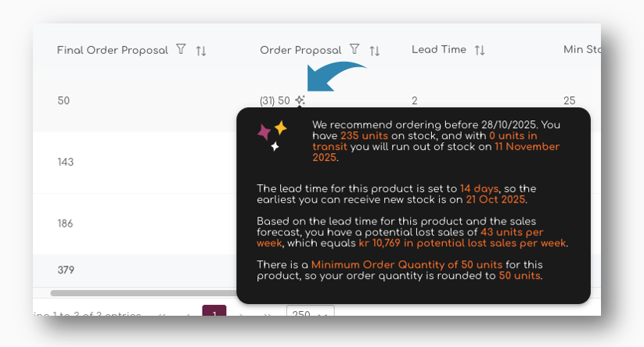
Task: Click the Lead Time value 2
Action: pyautogui.click(x=415, y=101)
